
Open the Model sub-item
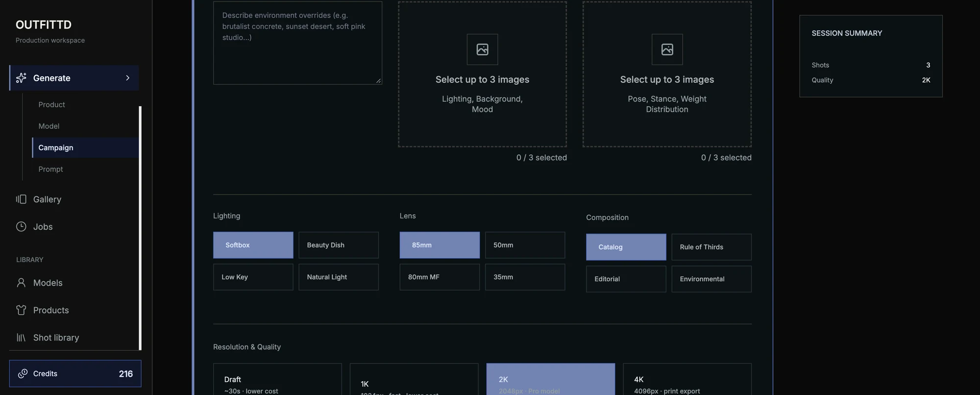(x=85, y=126)
